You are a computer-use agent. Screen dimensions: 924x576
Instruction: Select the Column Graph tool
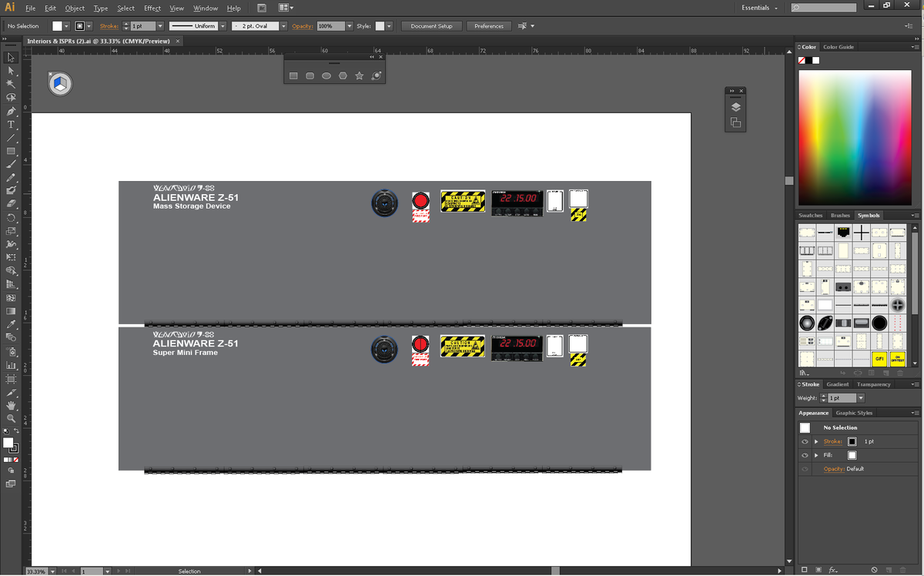click(11, 365)
